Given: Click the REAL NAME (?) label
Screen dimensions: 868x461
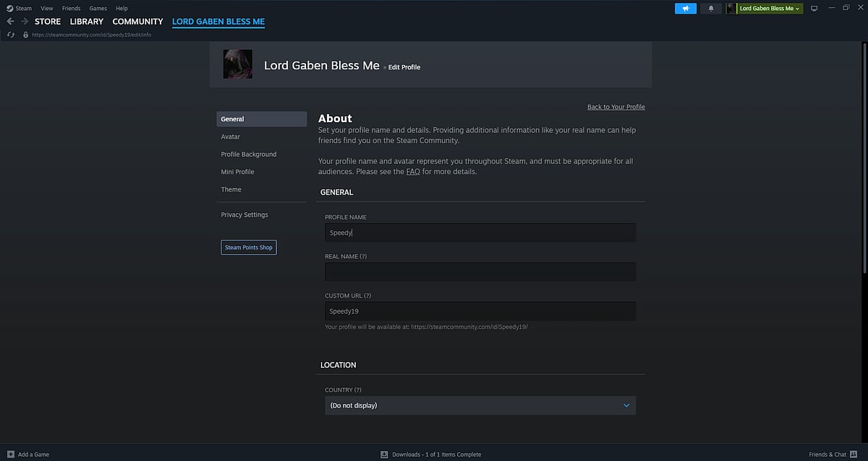Looking at the screenshot, I should (x=346, y=257).
